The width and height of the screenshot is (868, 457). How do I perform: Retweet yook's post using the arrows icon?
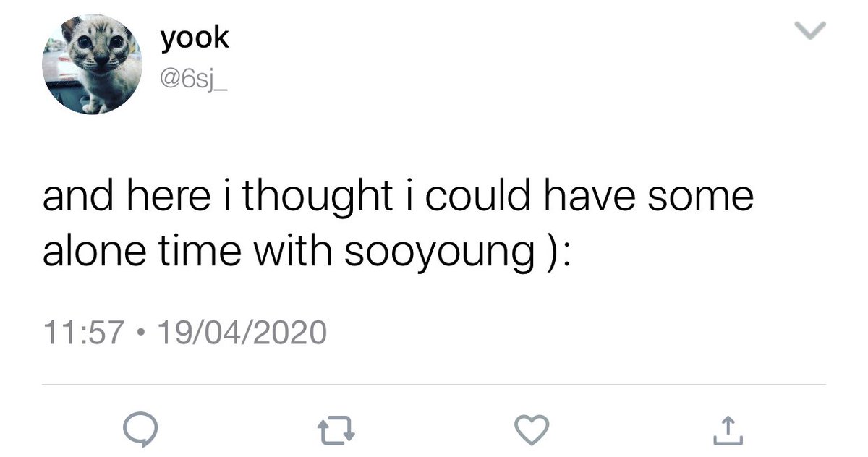(x=337, y=431)
